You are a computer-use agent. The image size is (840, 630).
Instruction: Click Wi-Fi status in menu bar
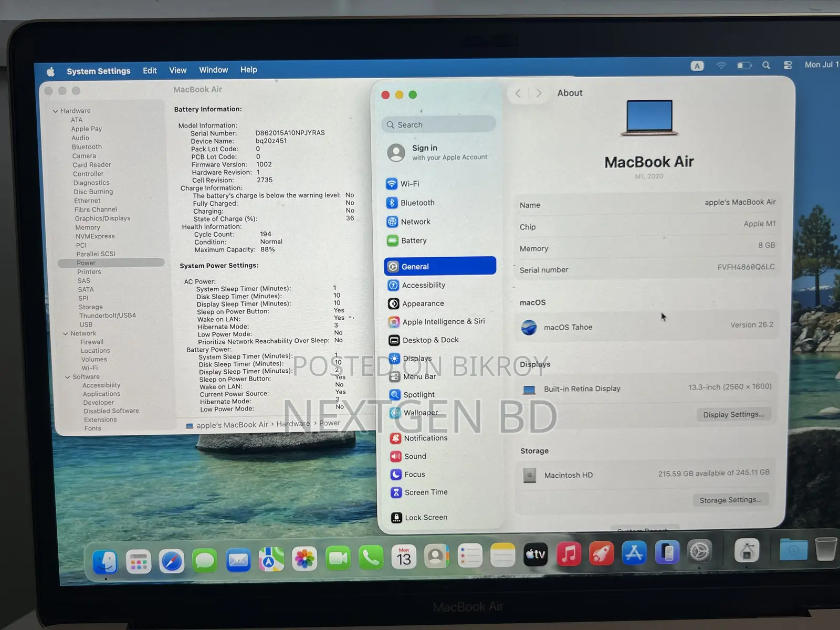click(721, 66)
